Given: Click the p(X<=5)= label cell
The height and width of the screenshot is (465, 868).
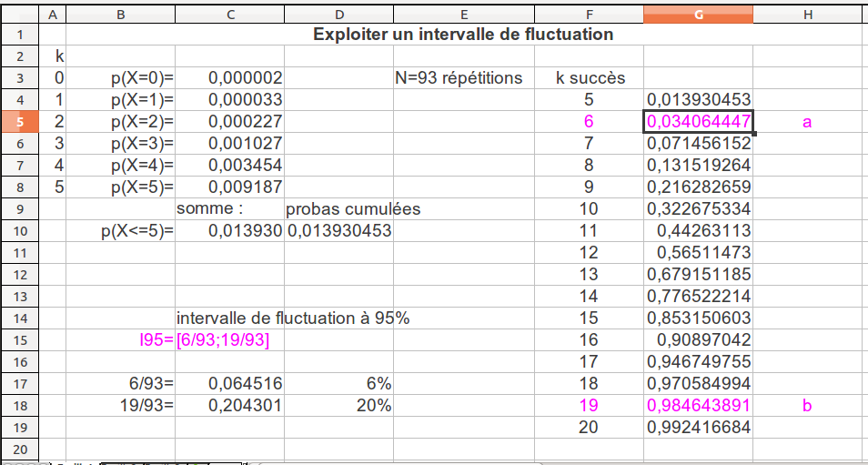Looking at the screenshot, I should point(137,231).
